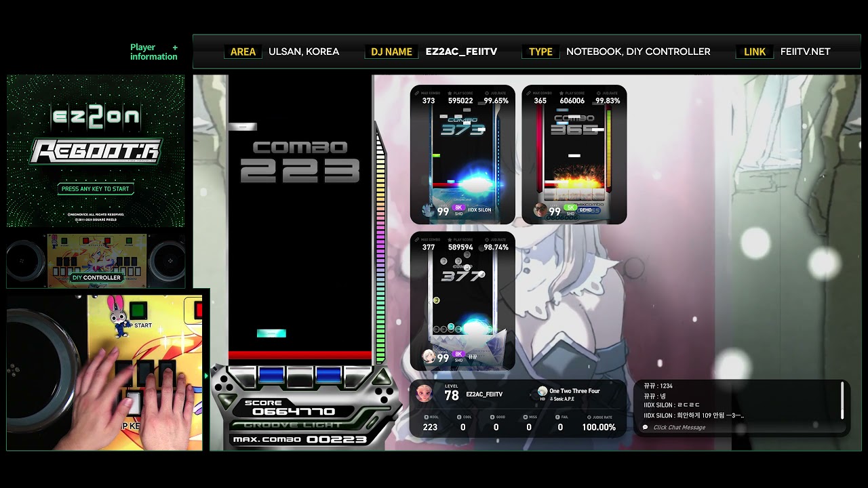Click the 98.74% judge rate value
Viewport: 868px width, 488px height.
point(496,247)
